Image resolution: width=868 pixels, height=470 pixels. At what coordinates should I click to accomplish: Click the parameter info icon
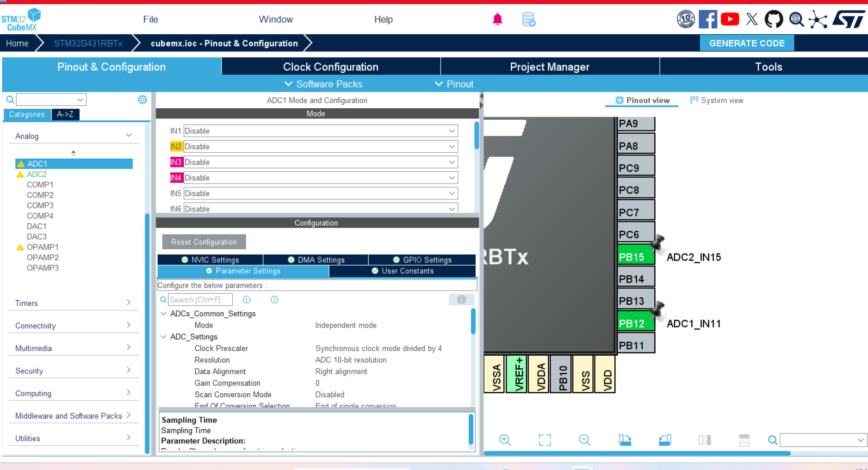[461, 299]
